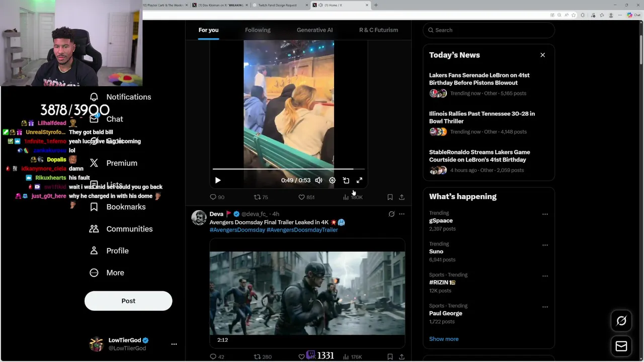Open Bookmarks from the sidebar
Screen dimensions: 644x362
[x=118, y=207]
